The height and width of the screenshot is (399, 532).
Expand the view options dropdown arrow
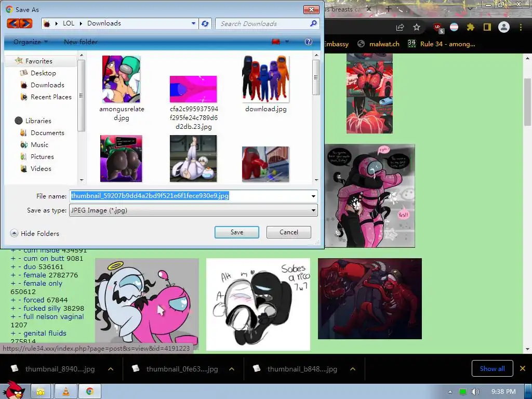point(287,42)
